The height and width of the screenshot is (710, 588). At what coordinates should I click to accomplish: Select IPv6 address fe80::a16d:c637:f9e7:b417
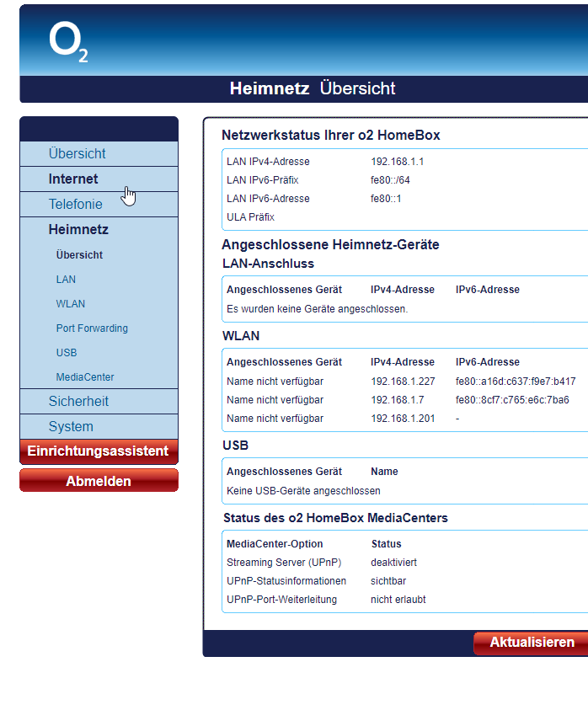(516, 382)
